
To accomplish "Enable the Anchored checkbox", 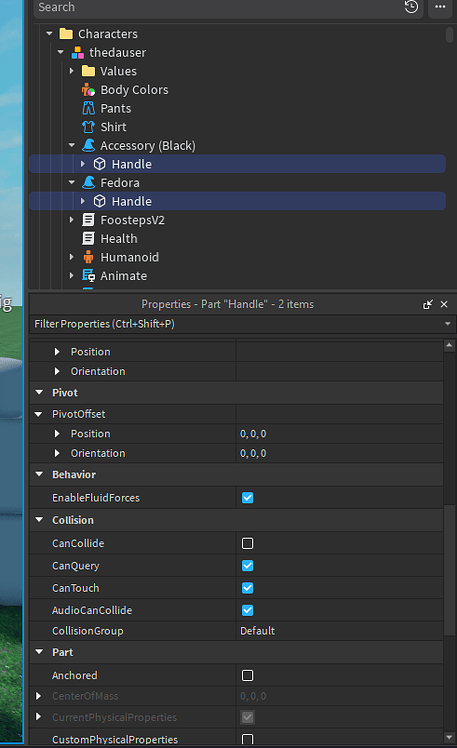I will (x=248, y=675).
